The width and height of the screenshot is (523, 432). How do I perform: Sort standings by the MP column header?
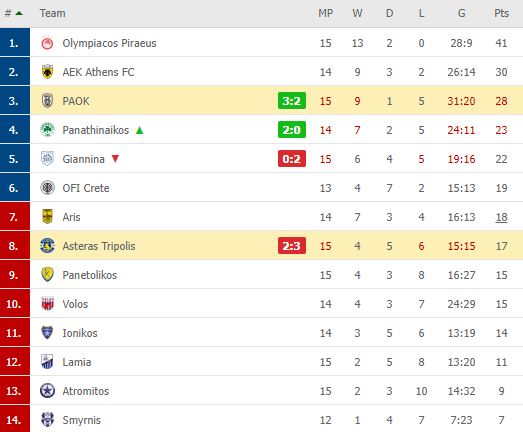tap(325, 13)
